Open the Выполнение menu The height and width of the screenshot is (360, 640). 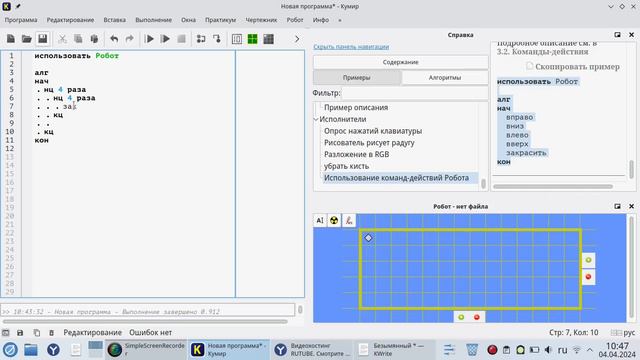click(153, 20)
